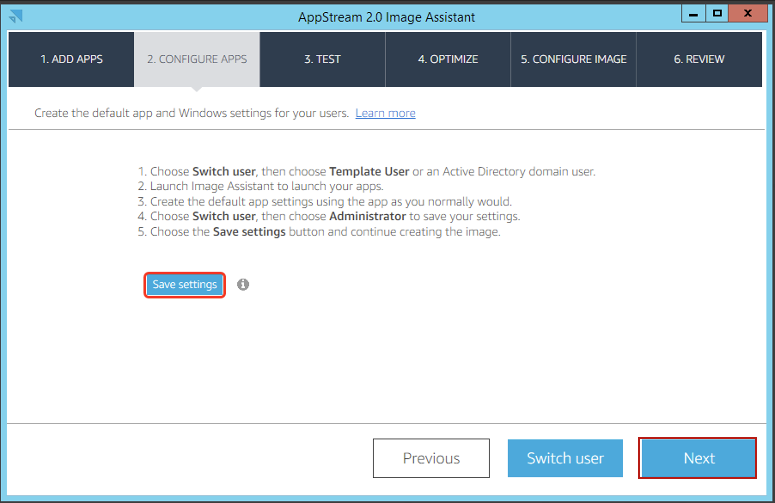Screen dimensions: 775x503
Task: Click the info icon beside Save settings
Action: click(243, 285)
